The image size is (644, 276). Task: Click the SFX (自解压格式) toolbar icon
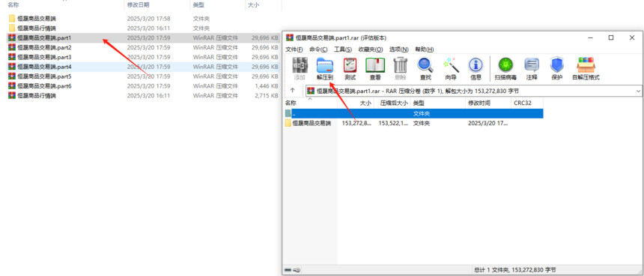[586, 65]
